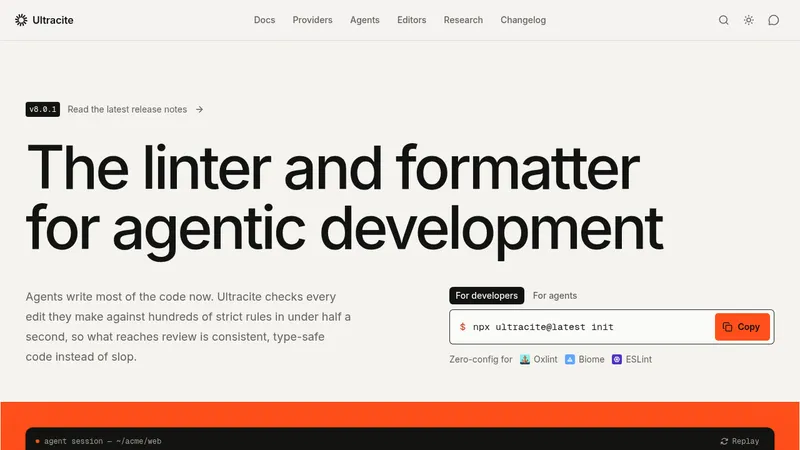Select the For developers tab

tap(486, 295)
